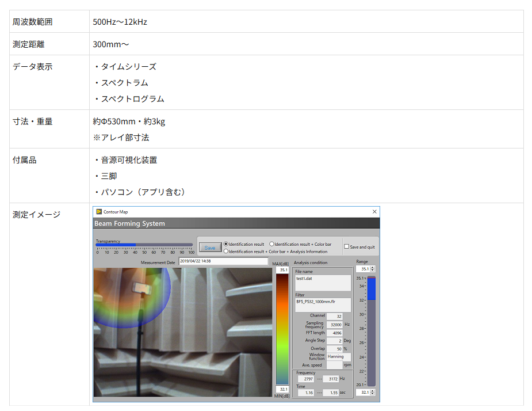Click the MIN[dB] value field

282,389
